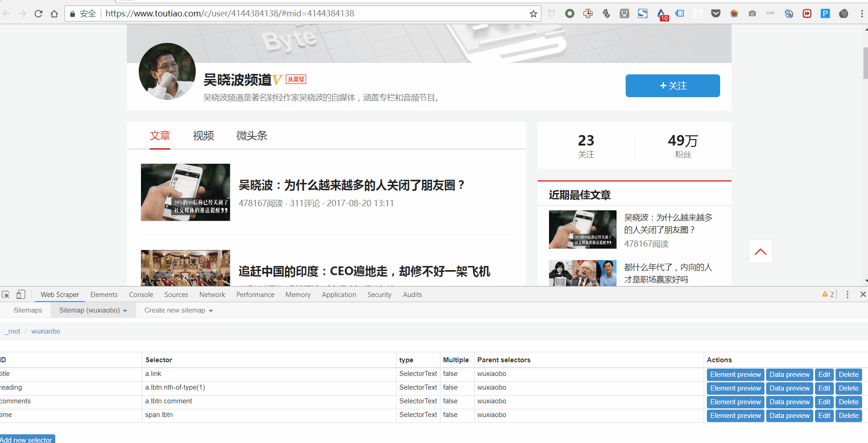Open the blue P extension icon
This screenshot has width=868, height=443.
[x=825, y=14]
